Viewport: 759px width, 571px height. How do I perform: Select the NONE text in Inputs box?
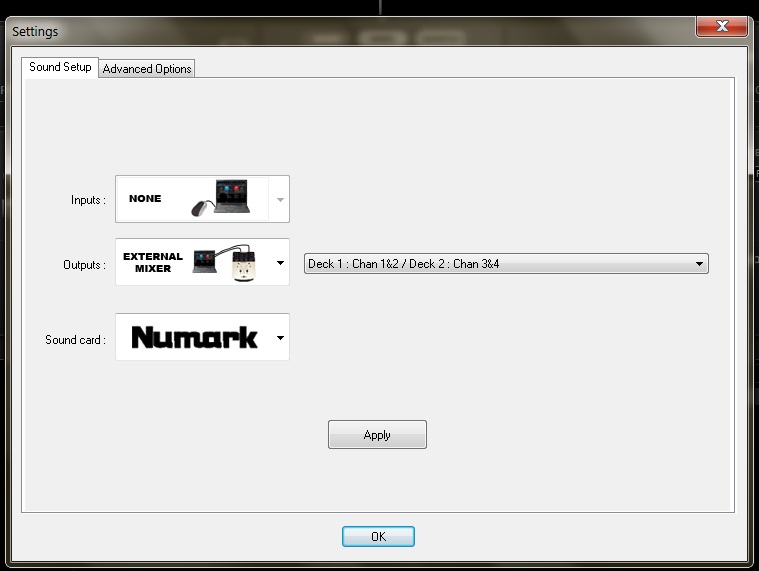click(145, 199)
